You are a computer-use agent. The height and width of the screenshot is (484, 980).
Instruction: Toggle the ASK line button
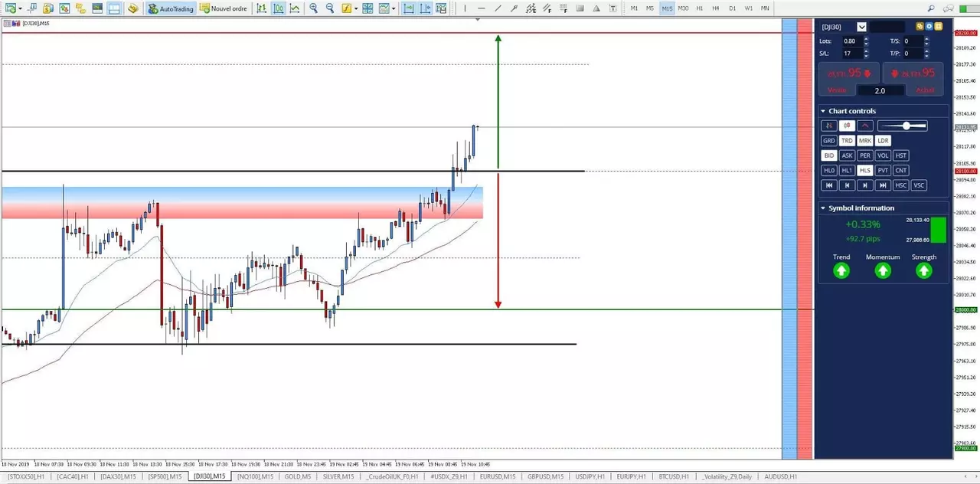pyautogui.click(x=848, y=155)
